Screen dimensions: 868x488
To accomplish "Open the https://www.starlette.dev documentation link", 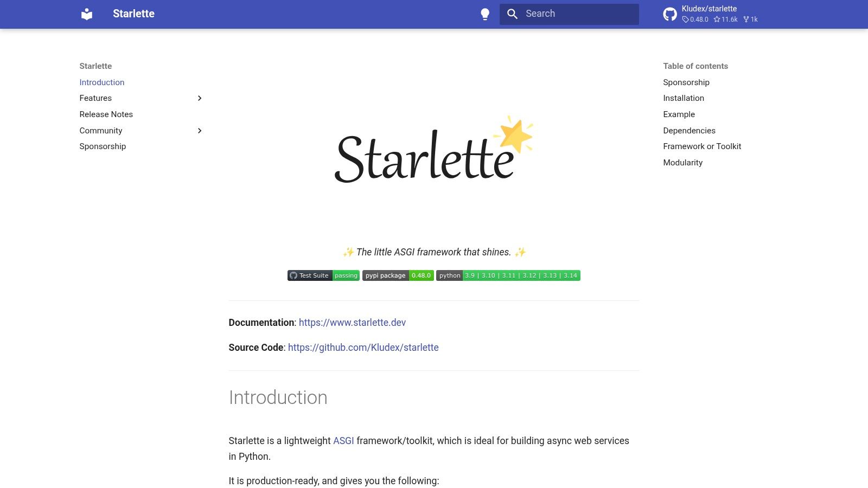I will pyautogui.click(x=352, y=323).
